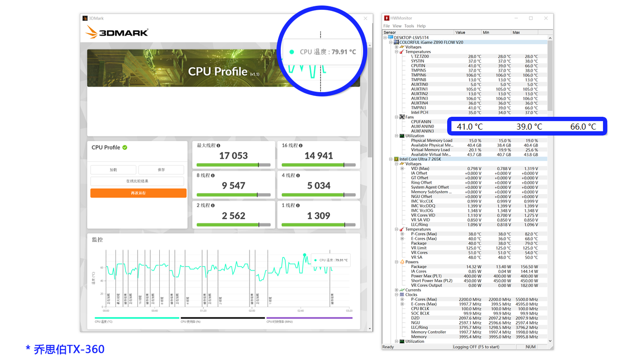Click the 加载 button
This screenshot has height=364, width=637.
click(114, 170)
